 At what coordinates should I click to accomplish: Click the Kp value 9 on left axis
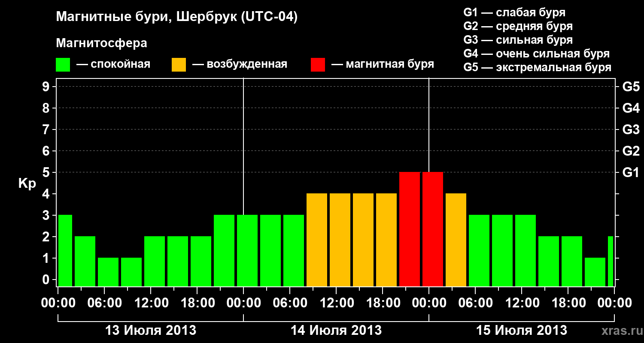[x=47, y=87]
